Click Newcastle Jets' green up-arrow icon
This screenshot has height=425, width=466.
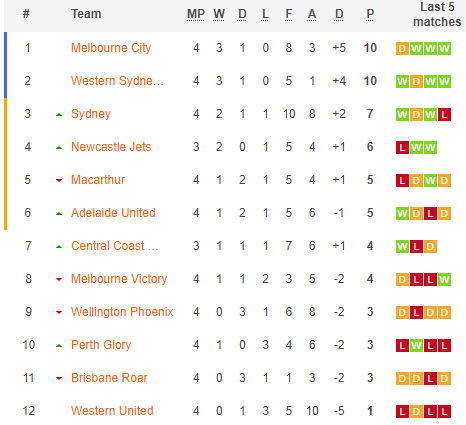click(59, 148)
